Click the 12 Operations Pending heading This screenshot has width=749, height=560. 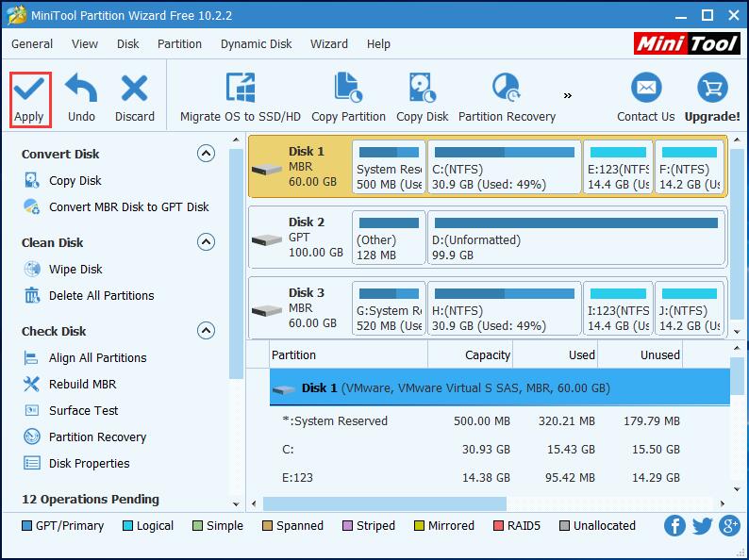coord(91,500)
